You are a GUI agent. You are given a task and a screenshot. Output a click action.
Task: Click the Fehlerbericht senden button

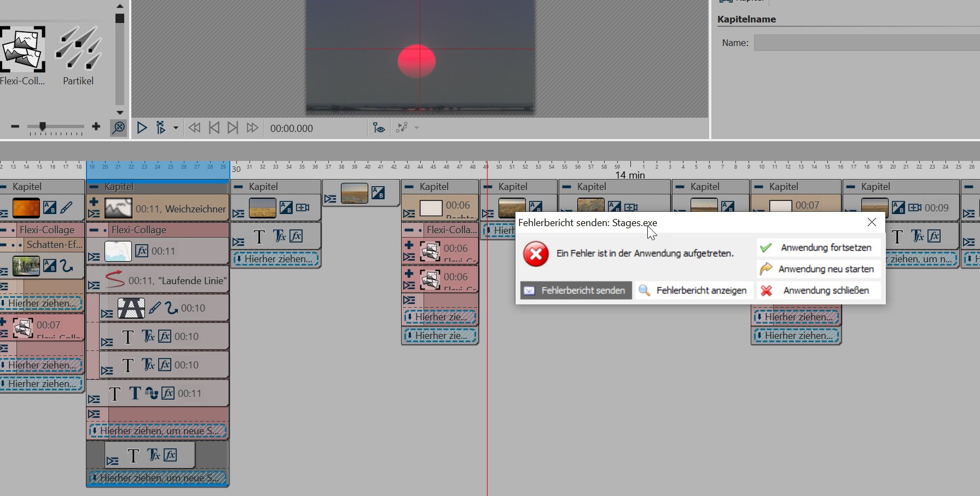576,291
